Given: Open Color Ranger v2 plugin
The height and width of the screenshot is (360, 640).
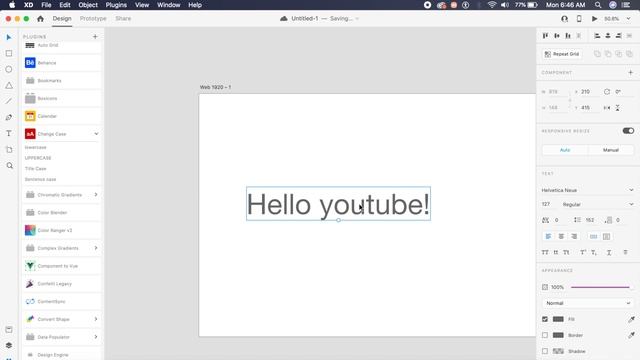Looking at the screenshot, I should click(x=62, y=231).
